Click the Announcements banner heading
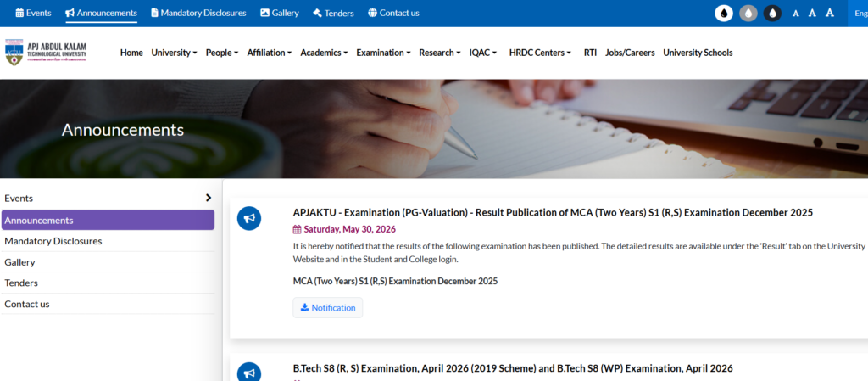 pyautogui.click(x=123, y=130)
